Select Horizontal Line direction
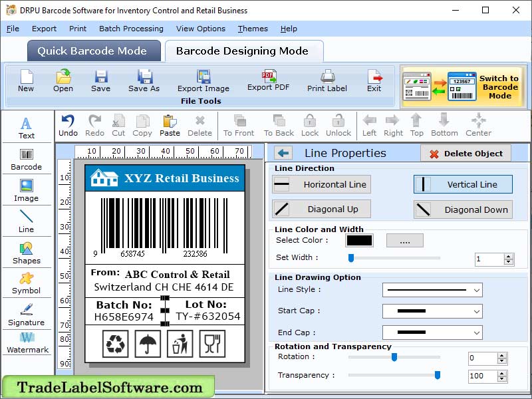The height and width of the screenshot is (399, 532). point(321,184)
